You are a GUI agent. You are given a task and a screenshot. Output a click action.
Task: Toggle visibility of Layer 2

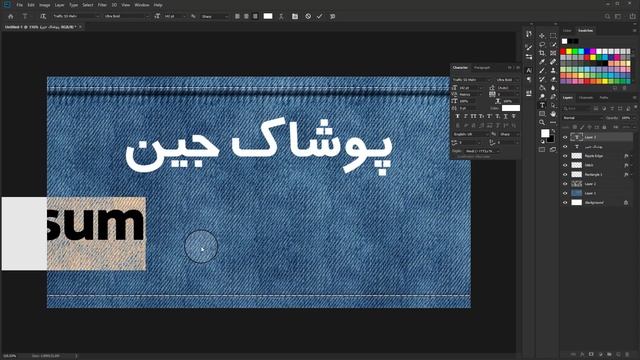click(565, 184)
